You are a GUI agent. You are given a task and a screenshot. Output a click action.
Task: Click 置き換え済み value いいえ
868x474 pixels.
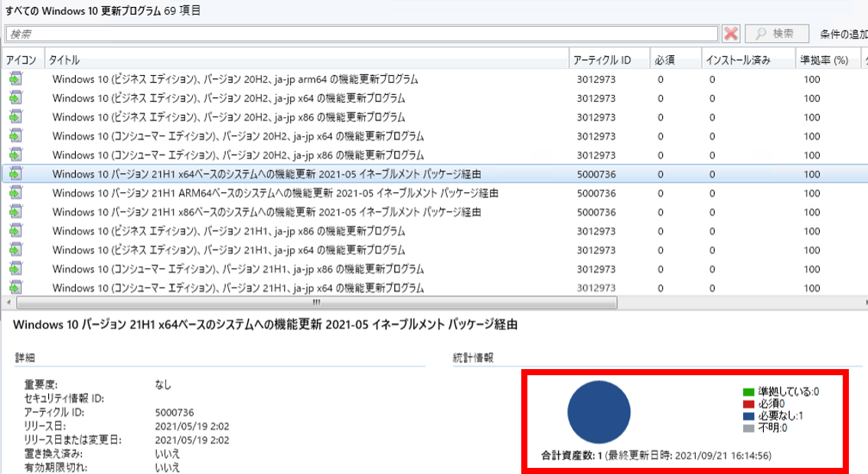click(167, 454)
